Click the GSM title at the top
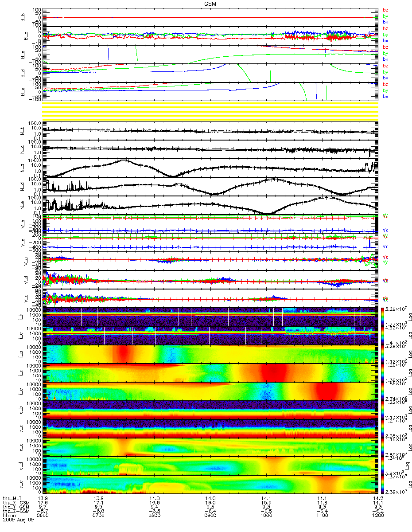The image size is (412, 532). tap(210, 3)
